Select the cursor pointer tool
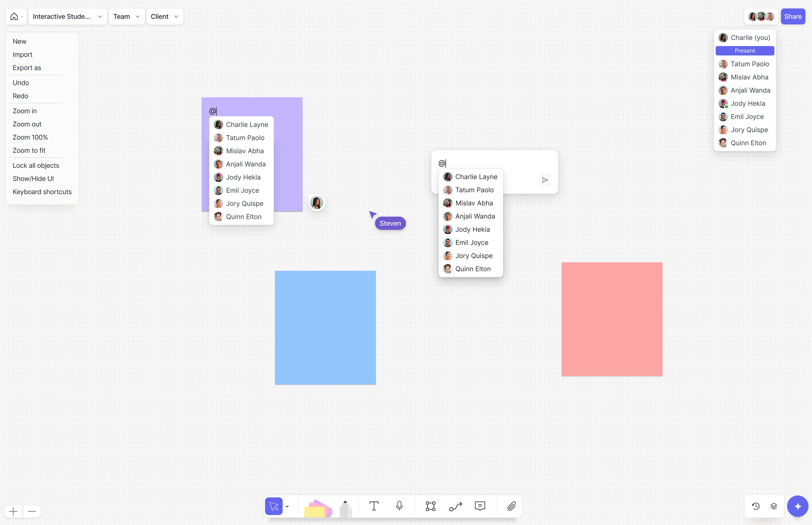 pos(274,506)
